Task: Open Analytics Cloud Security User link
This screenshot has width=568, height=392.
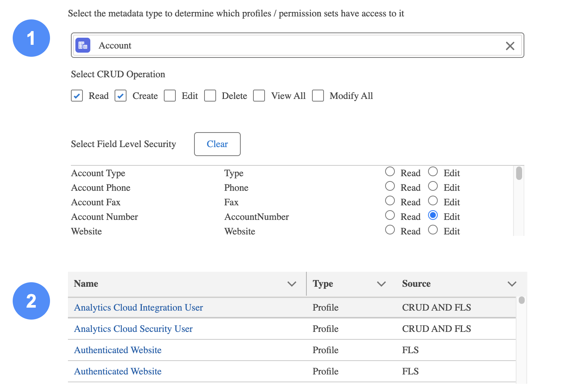Action: 133,329
